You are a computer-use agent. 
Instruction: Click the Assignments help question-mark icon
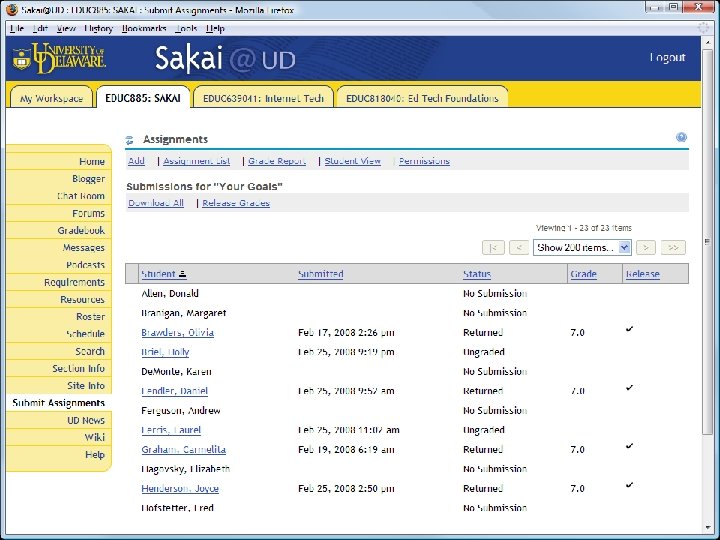[x=681, y=137]
